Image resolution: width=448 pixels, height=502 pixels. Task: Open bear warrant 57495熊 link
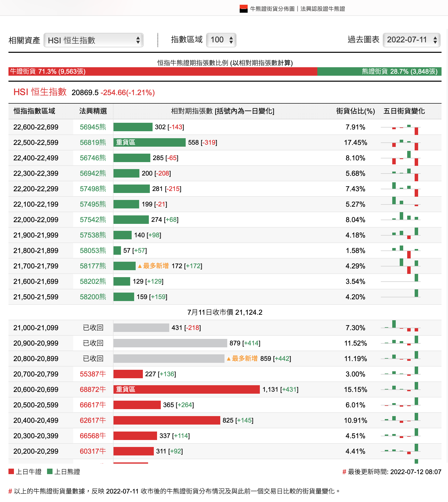[93, 204]
